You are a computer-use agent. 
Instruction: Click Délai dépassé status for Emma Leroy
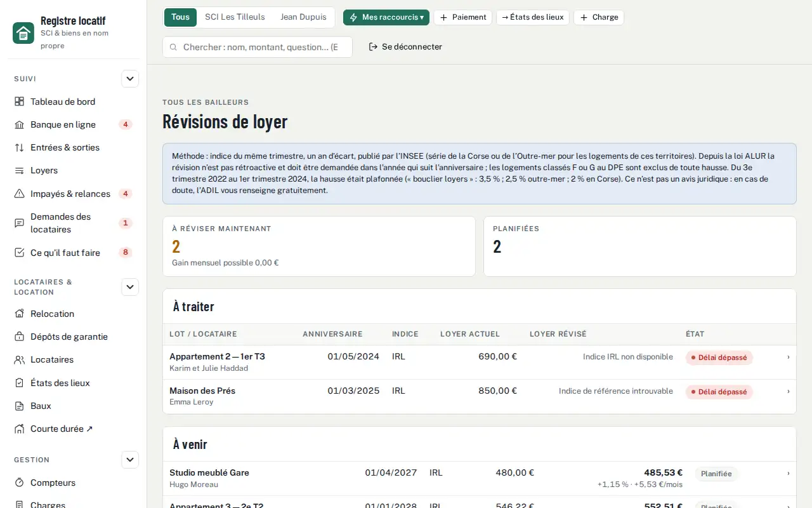click(719, 392)
